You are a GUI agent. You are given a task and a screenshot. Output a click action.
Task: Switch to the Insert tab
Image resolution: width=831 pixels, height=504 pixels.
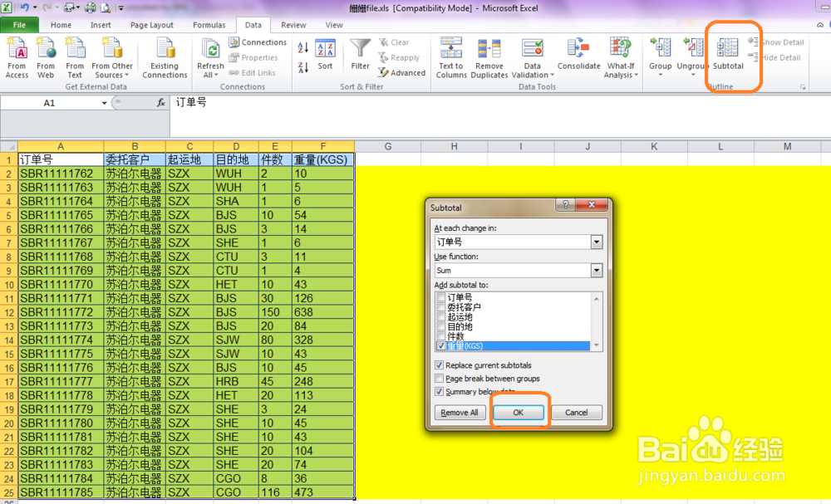pos(101,25)
